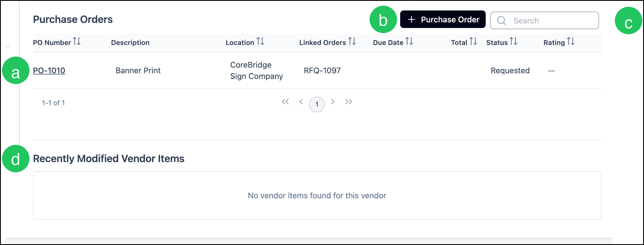Sort by Linked Orders arrows icon
Screen dimensions: 644x245
352,41
